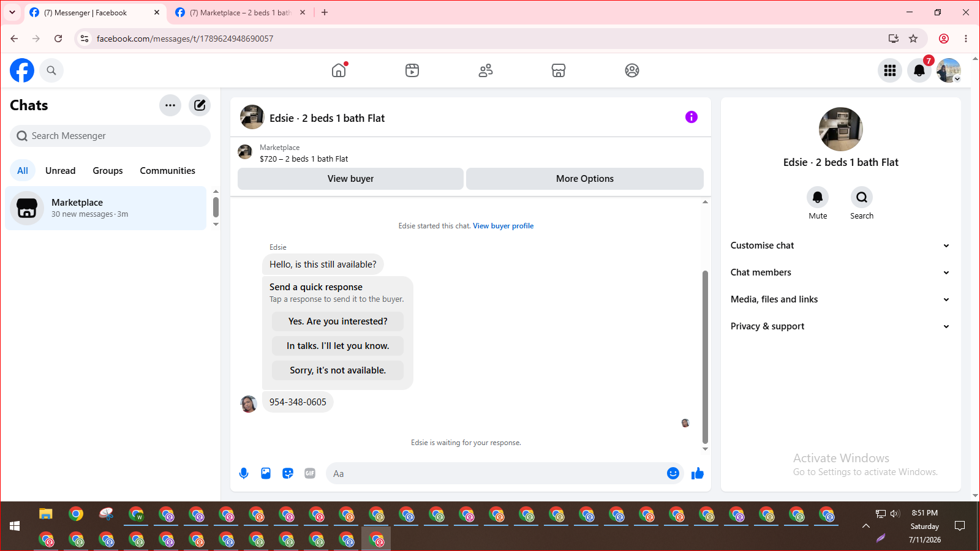
Task: Open the Windows Start menu
Action: click(15, 526)
